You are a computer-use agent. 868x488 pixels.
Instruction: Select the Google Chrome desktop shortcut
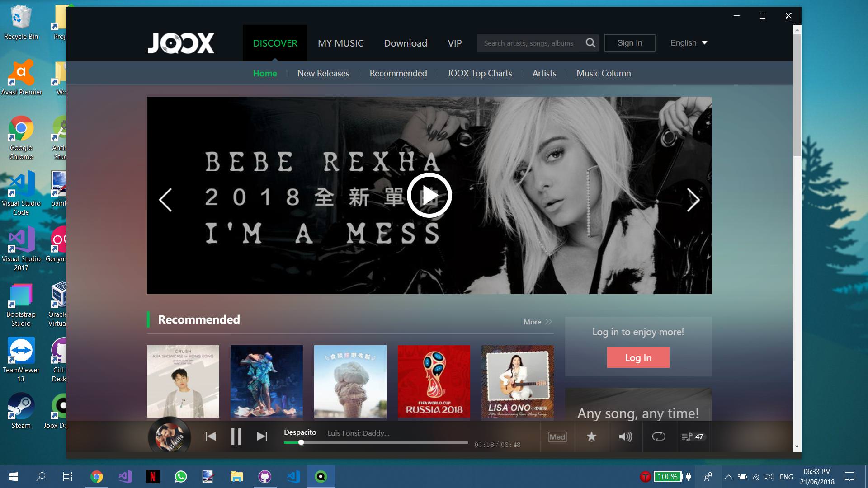21,138
